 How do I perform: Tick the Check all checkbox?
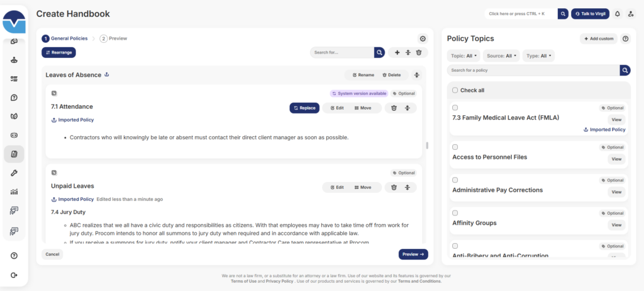click(x=455, y=90)
